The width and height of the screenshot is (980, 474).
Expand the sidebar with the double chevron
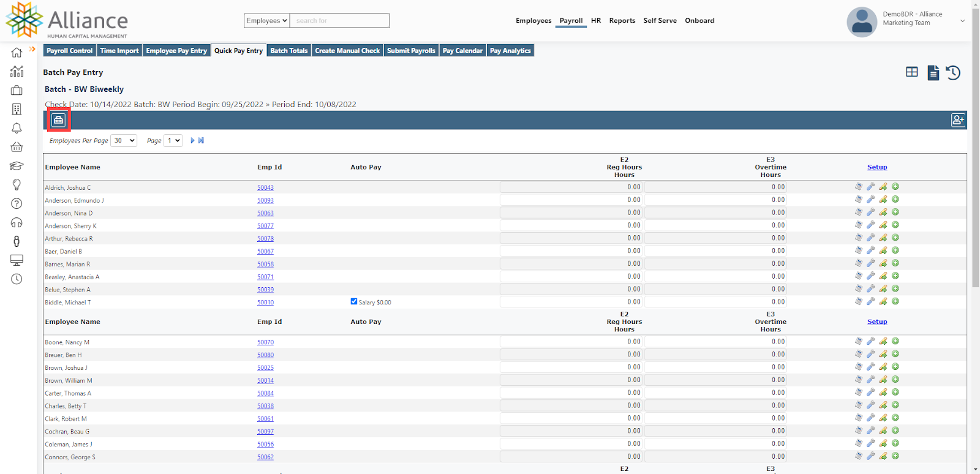tap(32, 49)
